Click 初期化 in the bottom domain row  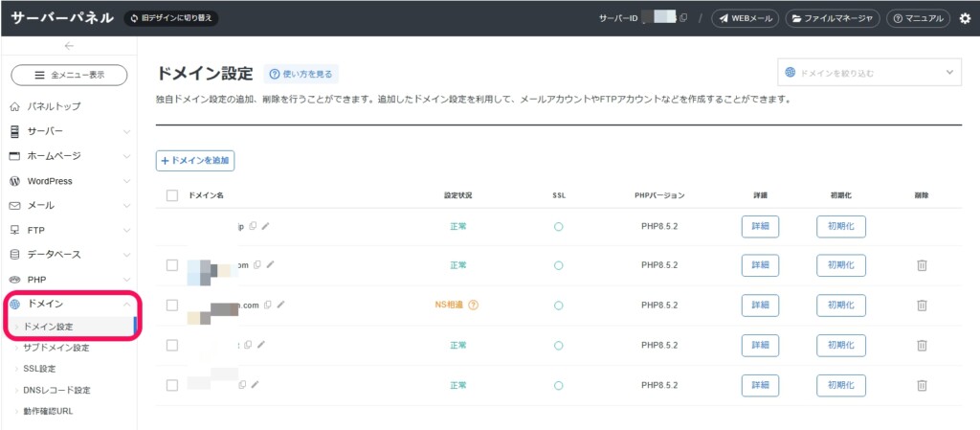coord(840,386)
